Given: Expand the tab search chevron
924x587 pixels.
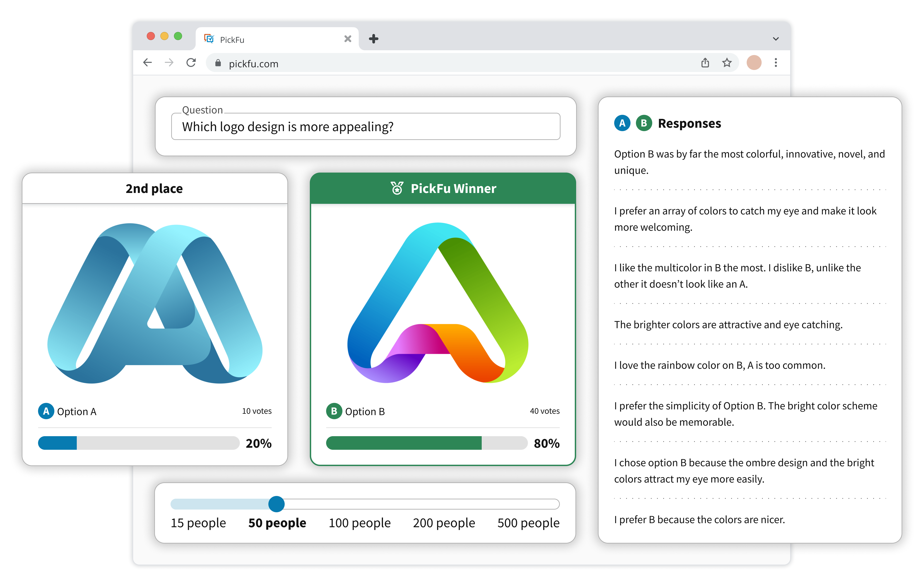Looking at the screenshot, I should coord(775,39).
